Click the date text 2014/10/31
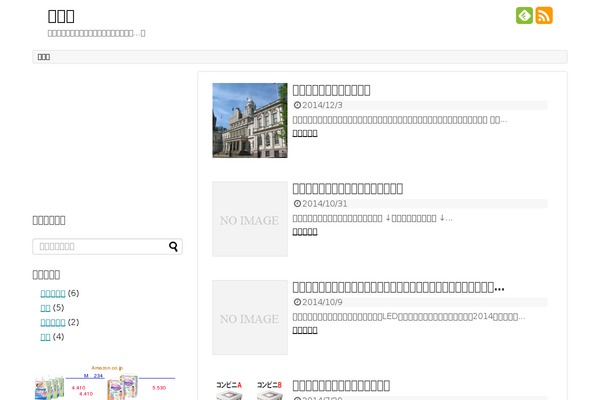600x400 pixels. (x=325, y=204)
